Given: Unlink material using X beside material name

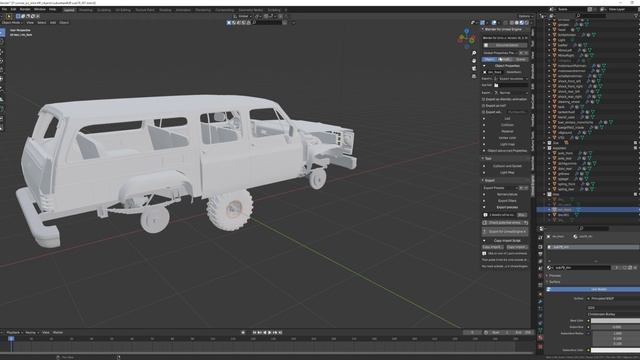Looking at the screenshot, I should (634, 268).
